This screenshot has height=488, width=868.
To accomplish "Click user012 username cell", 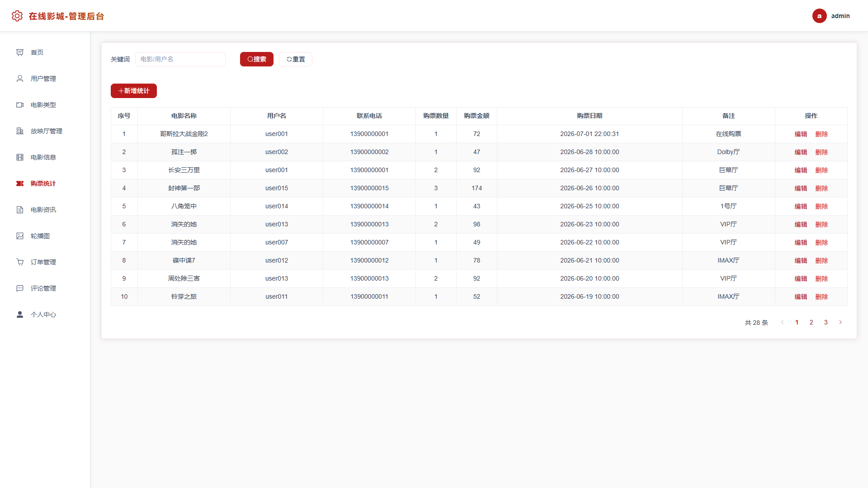I will (277, 261).
